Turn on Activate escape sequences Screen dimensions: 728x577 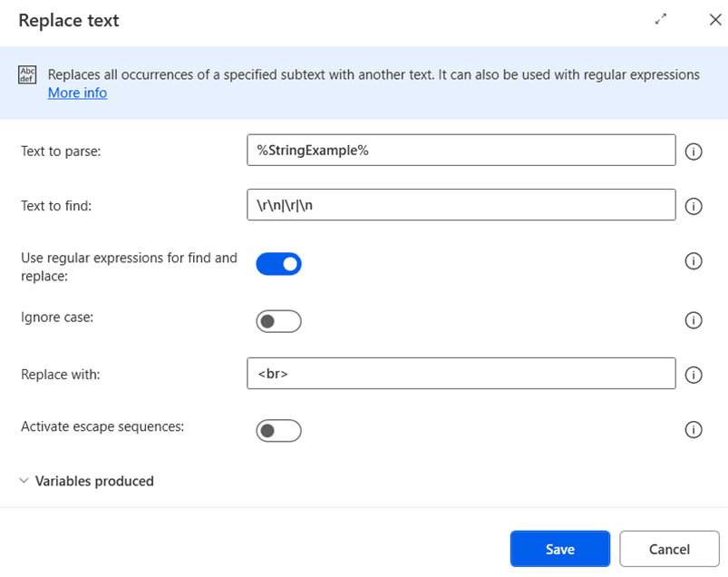tap(278, 431)
